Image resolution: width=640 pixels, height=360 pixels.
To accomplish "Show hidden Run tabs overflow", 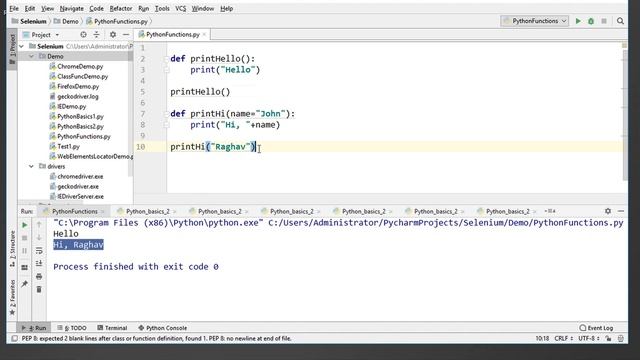I will pyautogui.click(x=550, y=211).
